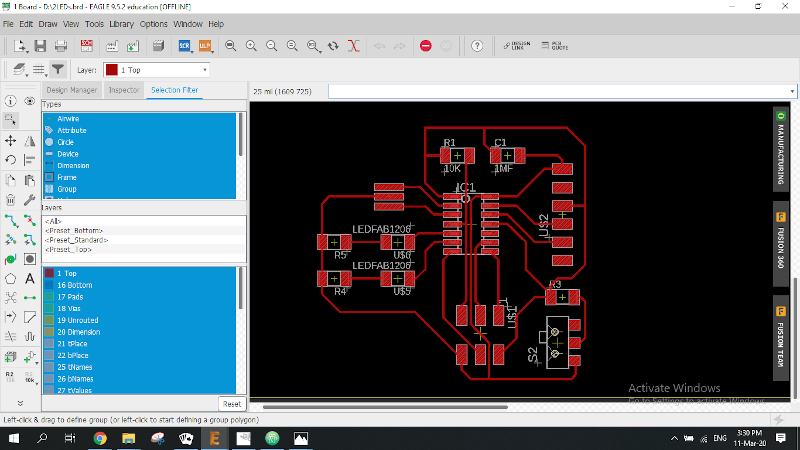
Task: Toggle the Frame type in filter list
Action: click(x=139, y=177)
